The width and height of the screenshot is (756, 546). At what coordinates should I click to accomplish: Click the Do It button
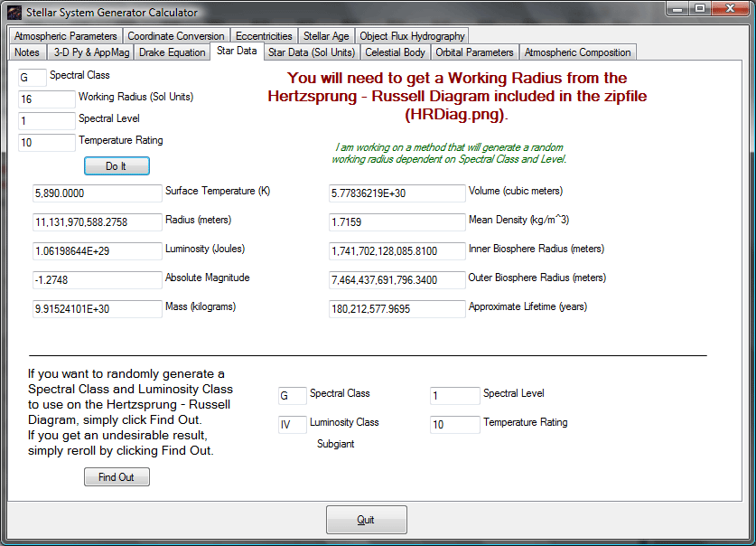click(117, 166)
